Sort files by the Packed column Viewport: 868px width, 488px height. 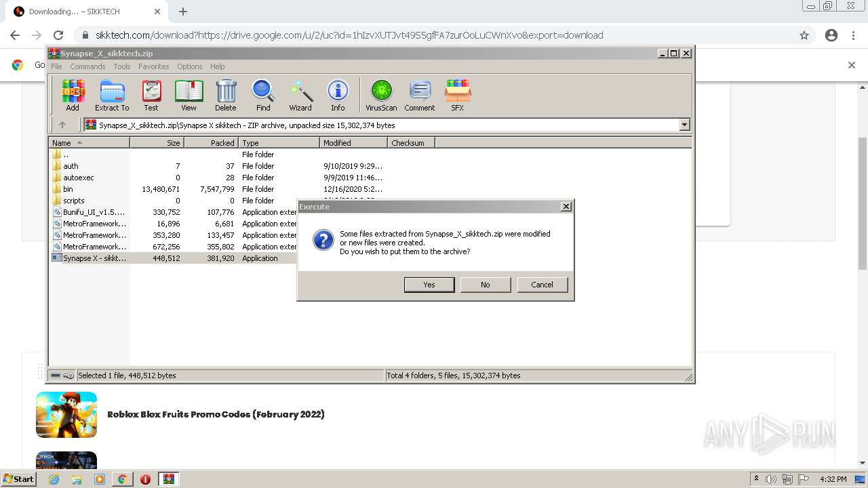(211, 143)
